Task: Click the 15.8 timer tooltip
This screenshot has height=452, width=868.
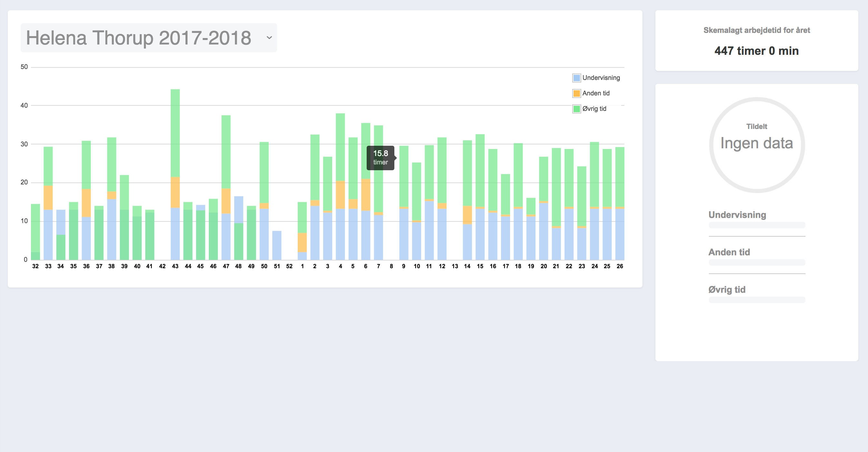Action: coord(381,158)
